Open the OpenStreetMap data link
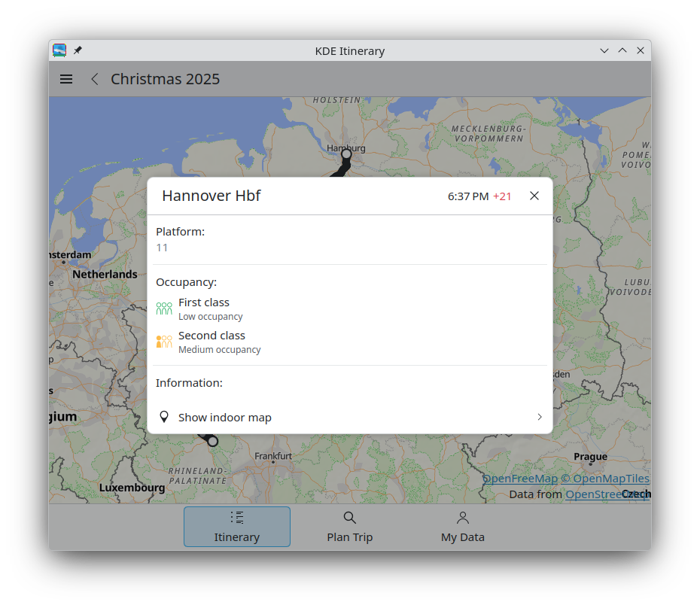 [x=606, y=494]
